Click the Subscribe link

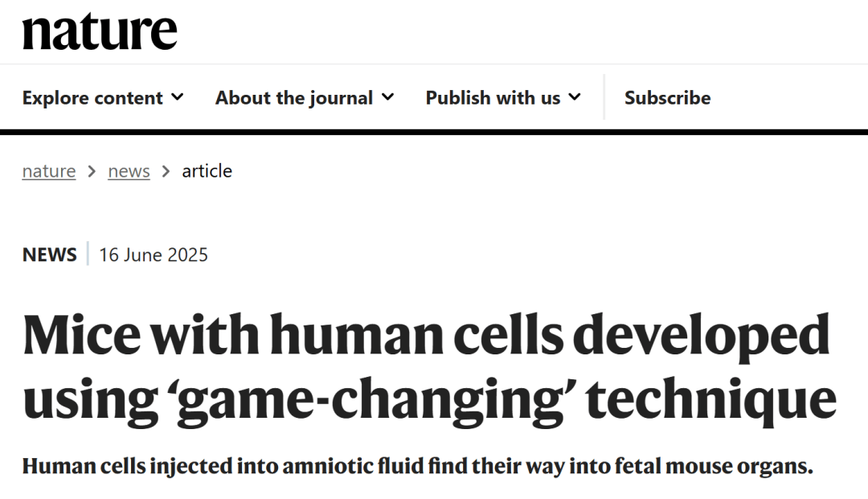click(x=667, y=98)
